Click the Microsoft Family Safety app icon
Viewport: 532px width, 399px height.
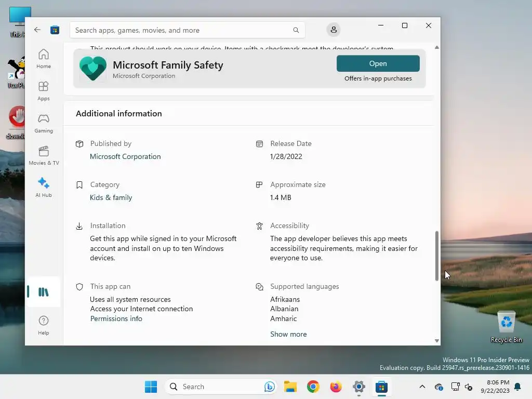(x=93, y=69)
